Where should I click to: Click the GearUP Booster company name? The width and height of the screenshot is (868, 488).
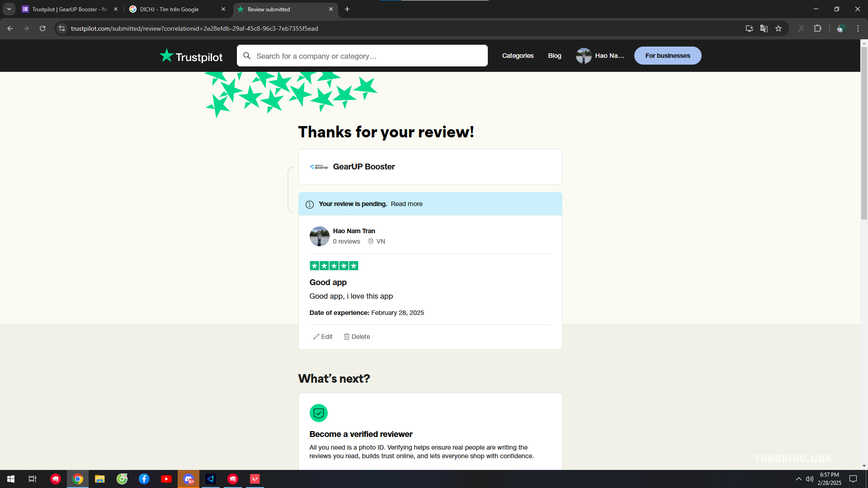[x=364, y=167]
